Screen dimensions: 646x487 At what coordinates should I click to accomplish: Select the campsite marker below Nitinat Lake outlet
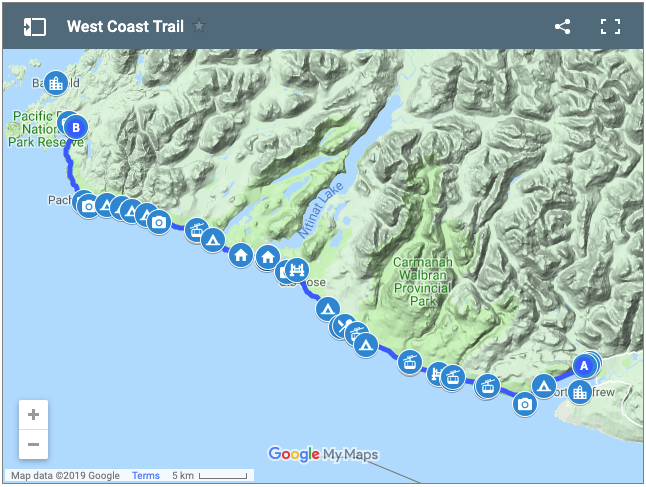(327, 309)
